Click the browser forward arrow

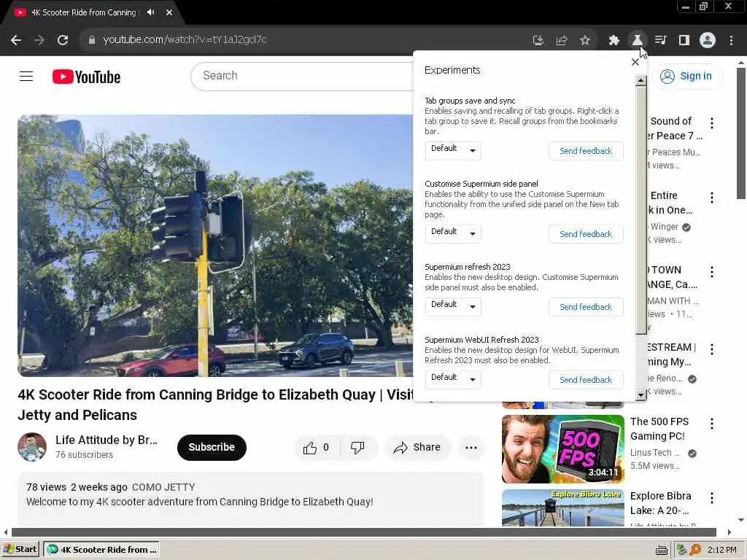click(x=39, y=40)
